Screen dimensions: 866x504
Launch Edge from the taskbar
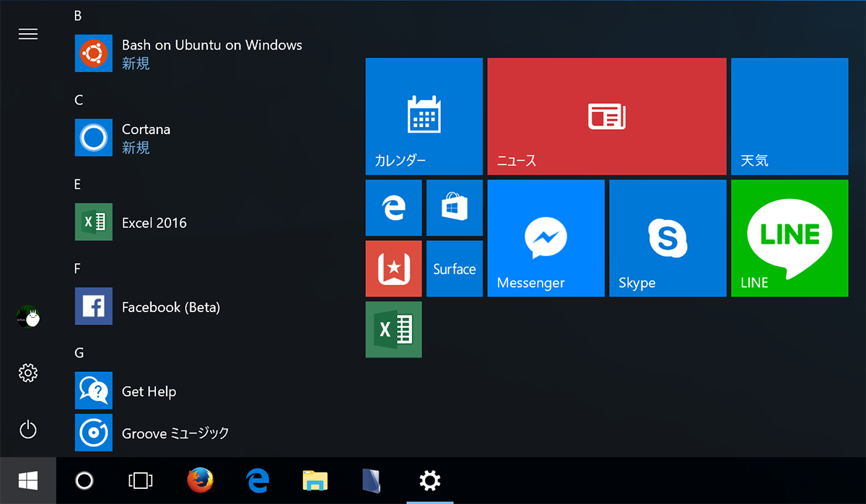coord(258,480)
